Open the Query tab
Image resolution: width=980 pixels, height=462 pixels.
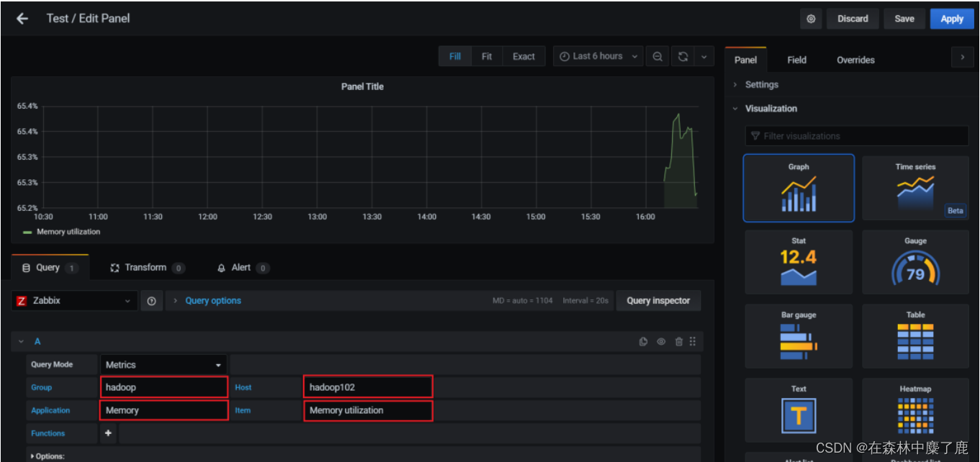(x=50, y=268)
